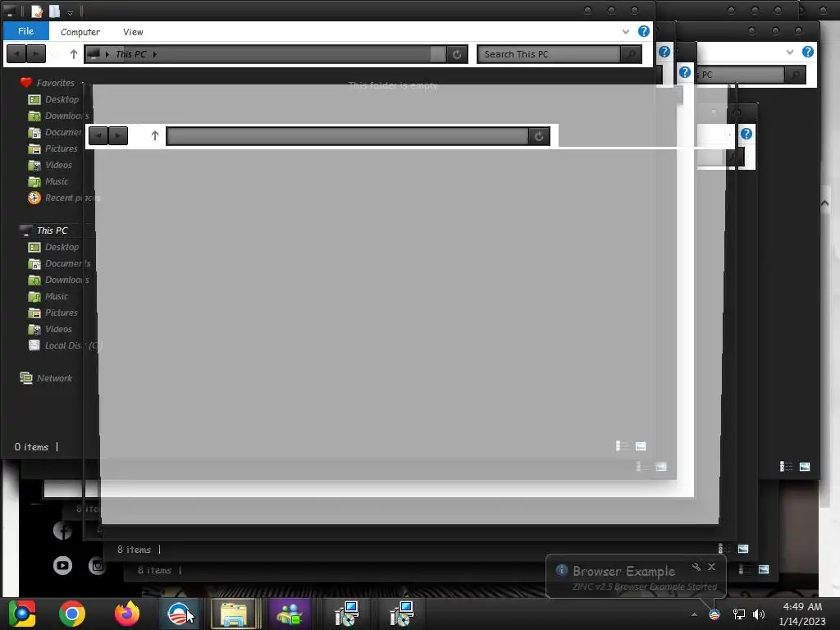The height and width of the screenshot is (630, 840).
Task: Dismiss the Browser Example notification
Action: [711, 566]
